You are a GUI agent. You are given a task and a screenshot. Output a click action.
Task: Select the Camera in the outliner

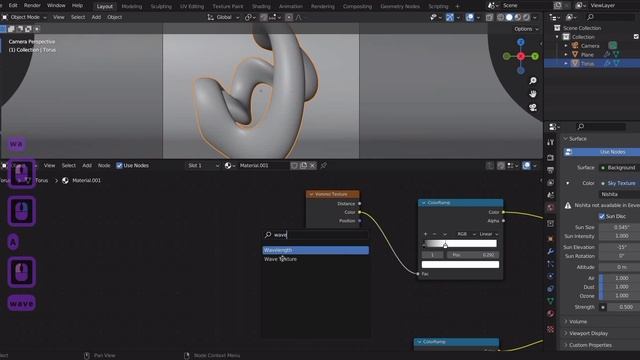[590, 46]
